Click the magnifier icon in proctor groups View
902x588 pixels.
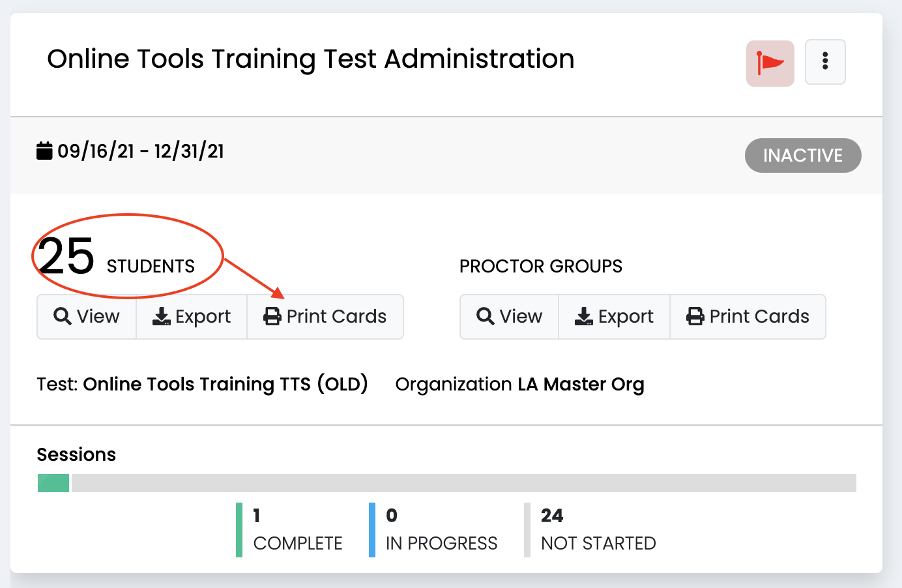[x=486, y=316]
